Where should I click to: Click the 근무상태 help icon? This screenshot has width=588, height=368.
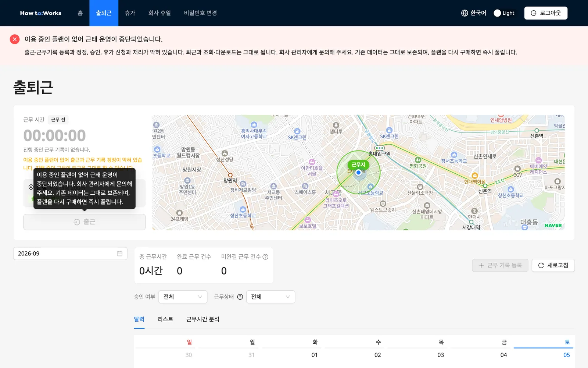[x=240, y=297]
